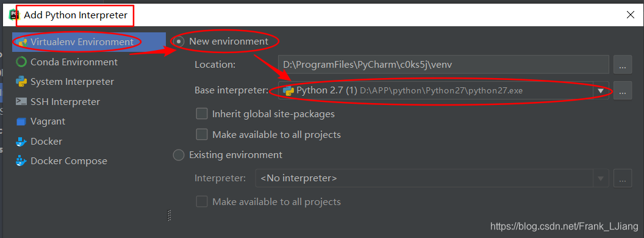Select Conda Environment in the sidebar
The image size is (644, 238).
pos(89,62)
